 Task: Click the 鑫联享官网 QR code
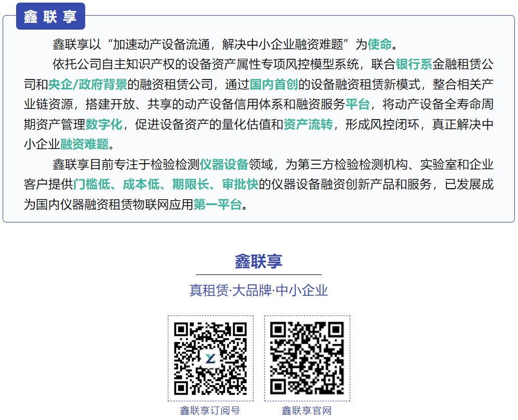click(307, 359)
